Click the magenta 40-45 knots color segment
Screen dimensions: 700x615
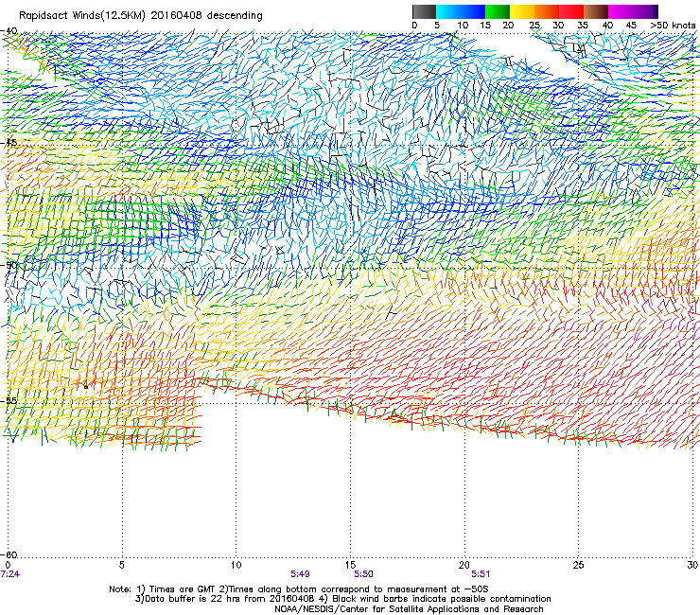tap(621, 11)
